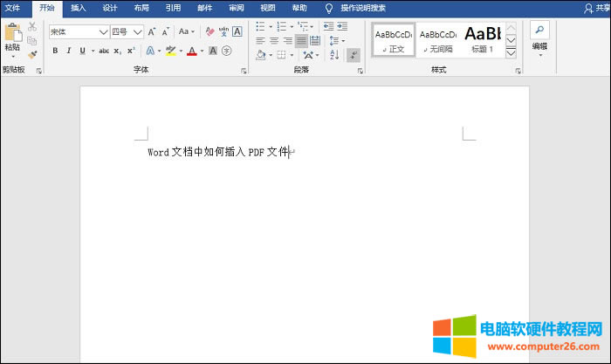This screenshot has height=364, width=611.
Task: Select the Format Painter brush icon
Action: tap(32, 54)
